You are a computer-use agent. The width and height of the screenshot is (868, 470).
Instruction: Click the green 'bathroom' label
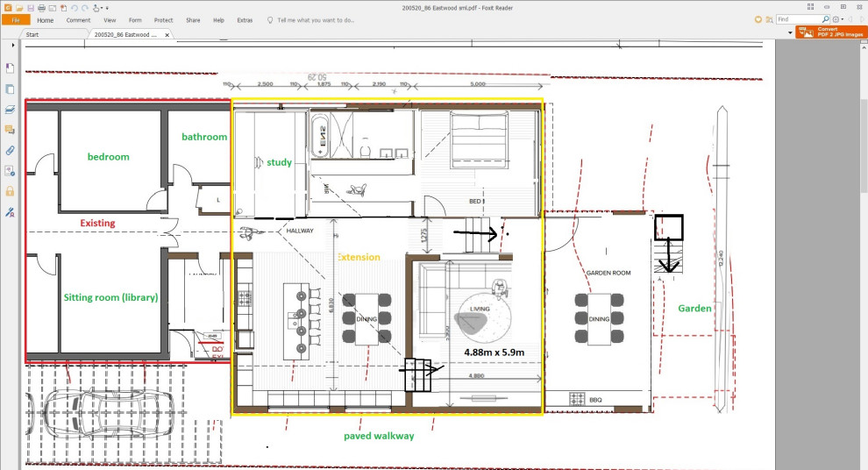click(x=204, y=137)
